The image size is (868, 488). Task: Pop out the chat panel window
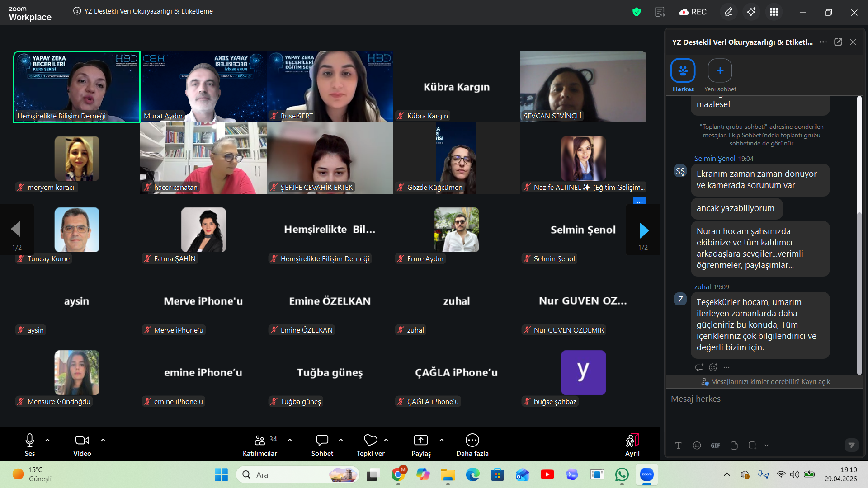[838, 42]
